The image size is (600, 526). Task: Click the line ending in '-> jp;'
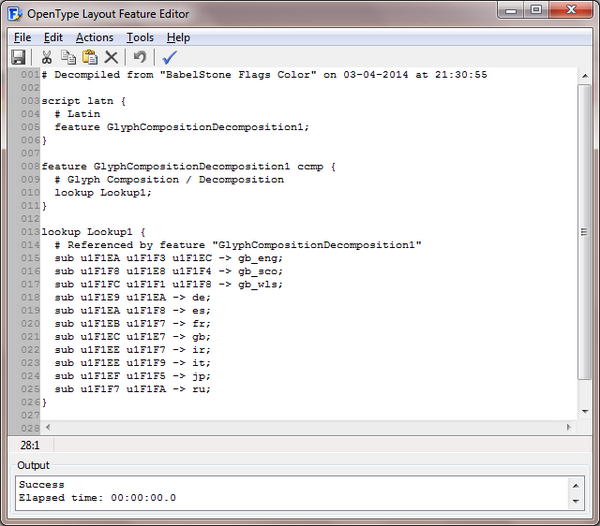(132, 376)
